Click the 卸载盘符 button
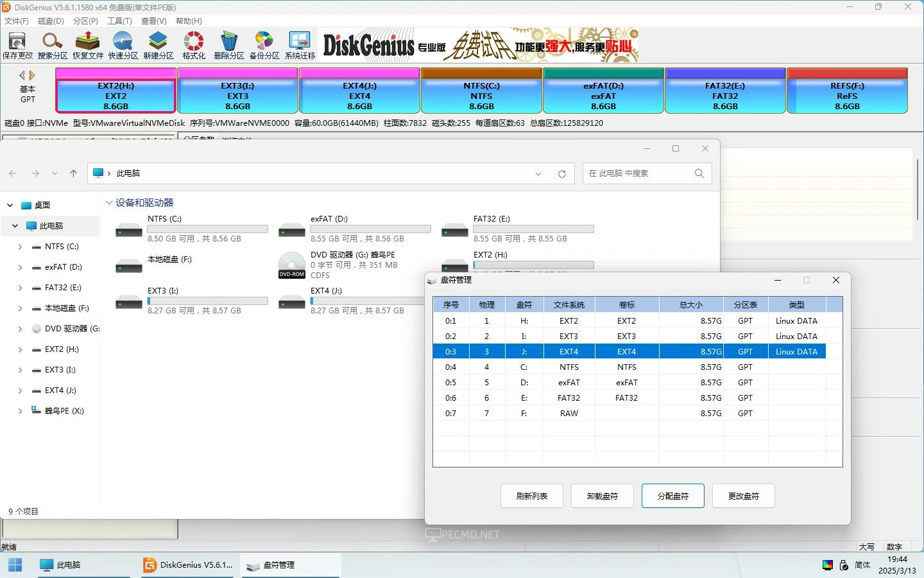The image size is (924, 578). tap(603, 496)
